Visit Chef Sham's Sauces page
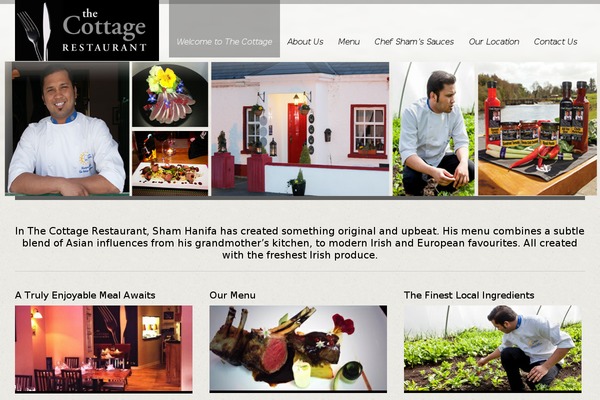The width and height of the screenshot is (600, 400). [x=414, y=41]
